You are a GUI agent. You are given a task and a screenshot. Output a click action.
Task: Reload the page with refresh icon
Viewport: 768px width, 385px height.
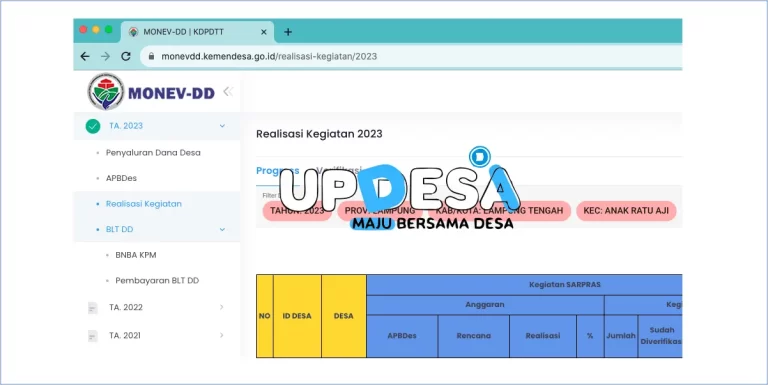[126, 56]
